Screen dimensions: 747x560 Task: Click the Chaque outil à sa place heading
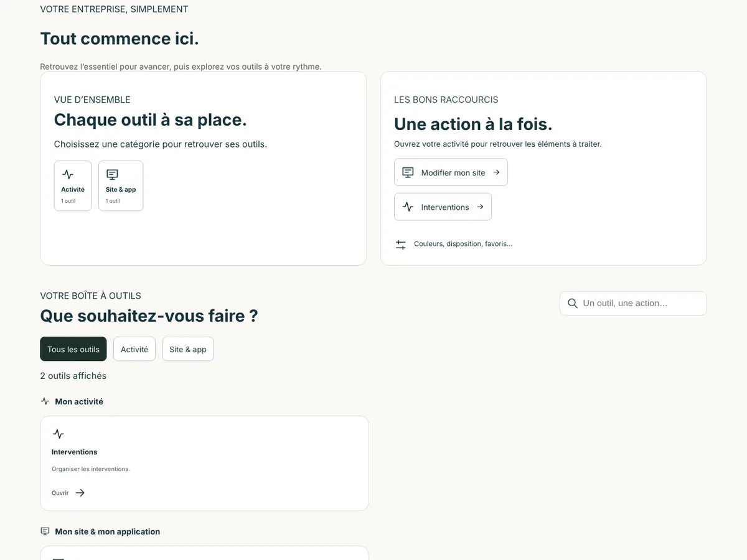coord(151,119)
